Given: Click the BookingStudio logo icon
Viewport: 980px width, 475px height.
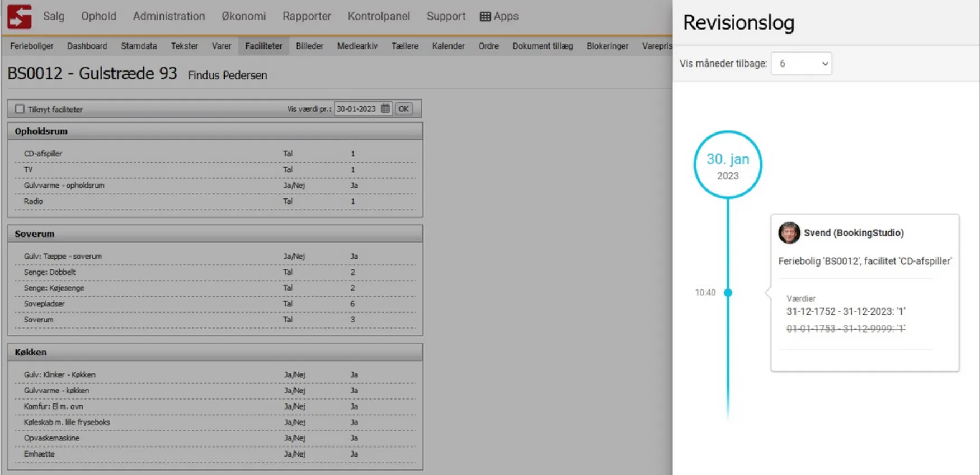Looking at the screenshot, I should click(x=19, y=16).
